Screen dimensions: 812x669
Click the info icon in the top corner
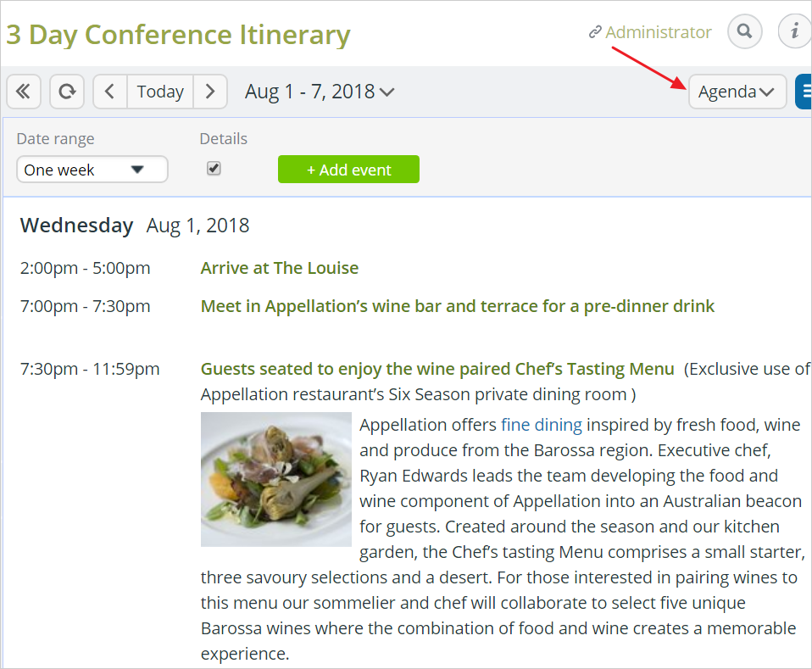pos(795,31)
